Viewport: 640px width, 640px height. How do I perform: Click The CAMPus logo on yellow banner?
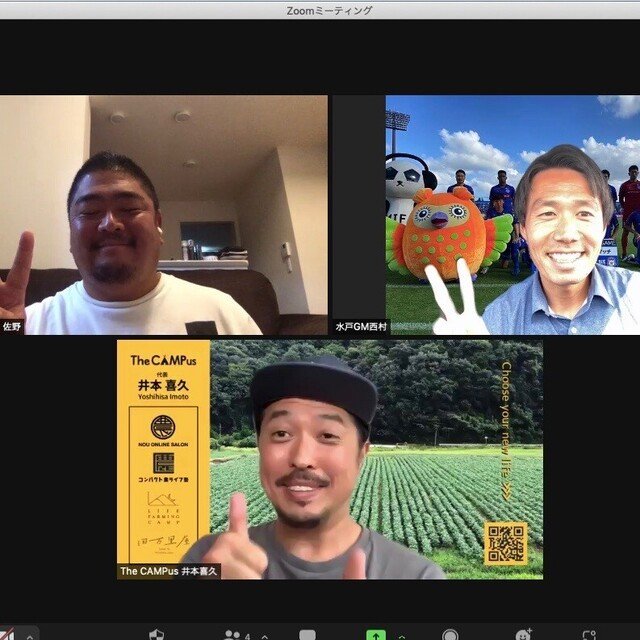coord(163,360)
